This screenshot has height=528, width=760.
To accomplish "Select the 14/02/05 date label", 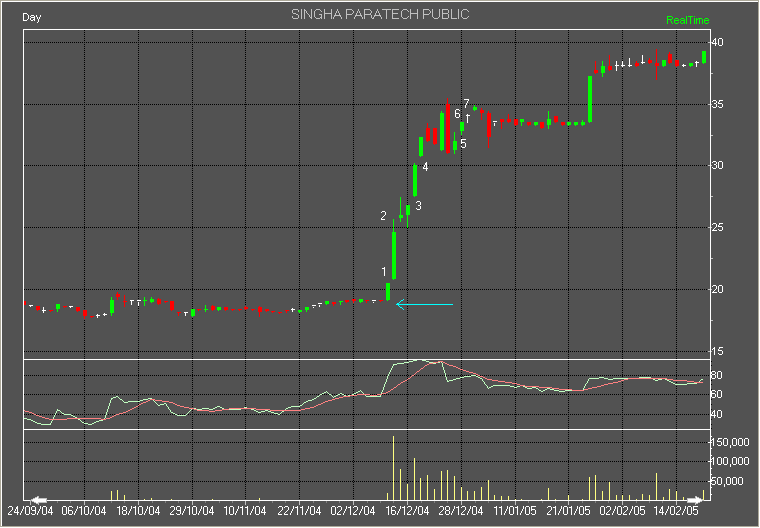I will (676, 511).
